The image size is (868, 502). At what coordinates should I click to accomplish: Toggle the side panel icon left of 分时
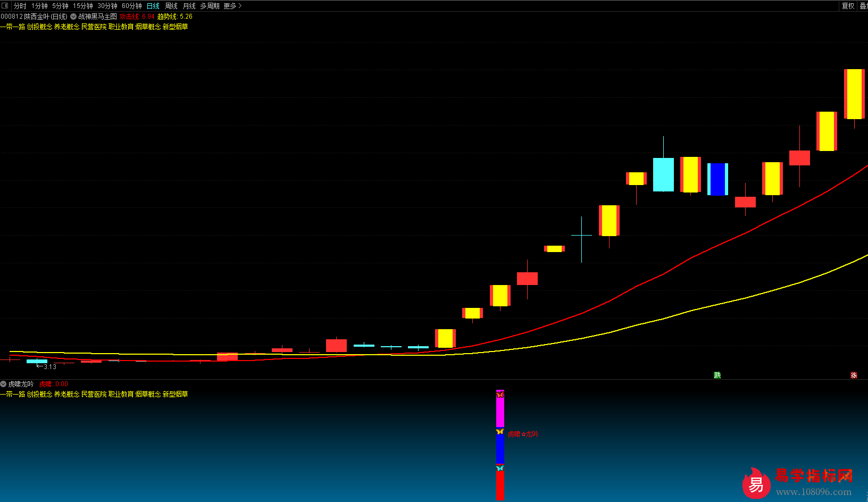5,6
